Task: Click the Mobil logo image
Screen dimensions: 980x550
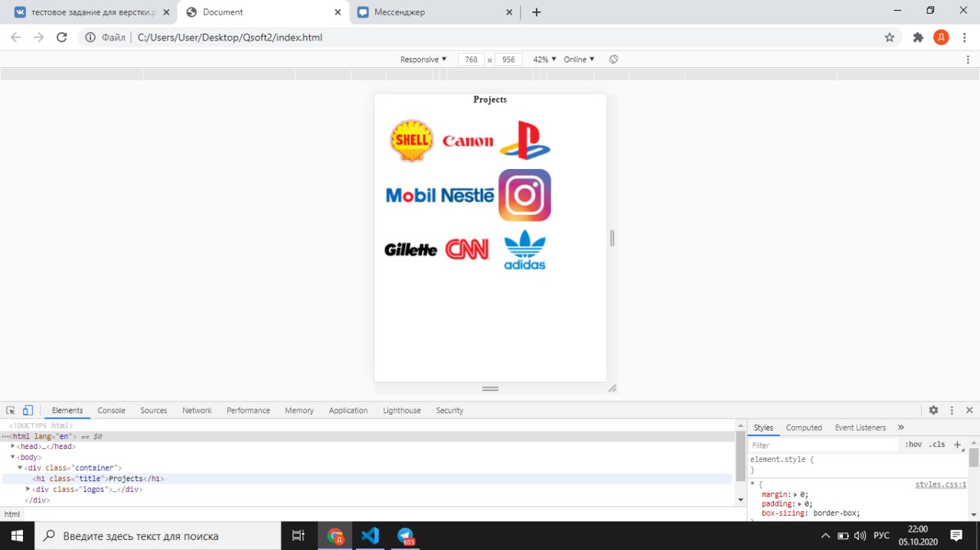Action: click(x=410, y=195)
